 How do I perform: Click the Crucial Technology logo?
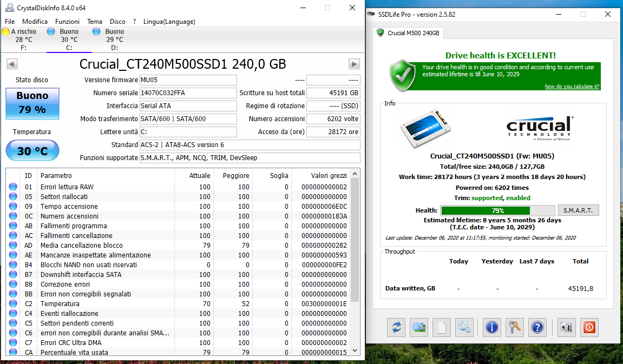click(x=540, y=128)
